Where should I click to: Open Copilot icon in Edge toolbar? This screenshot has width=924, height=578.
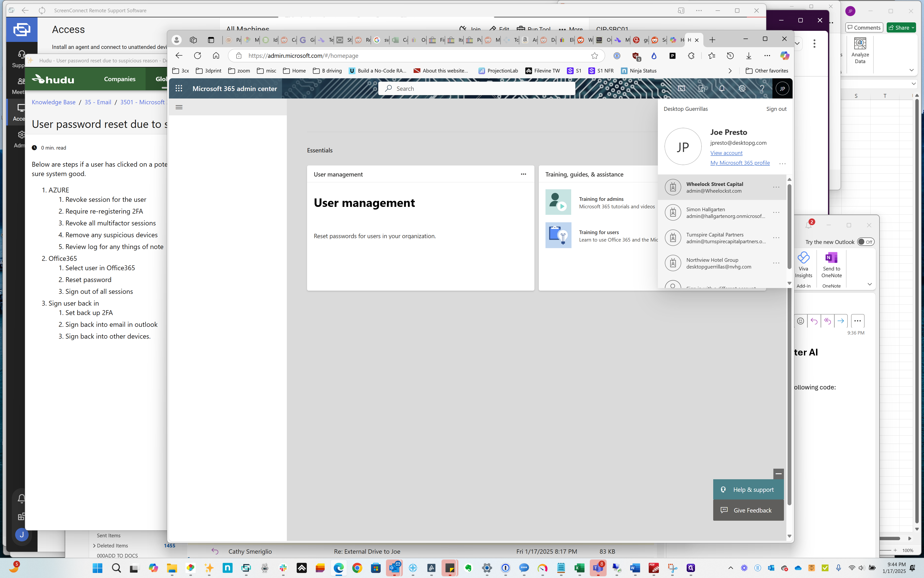(x=785, y=56)
